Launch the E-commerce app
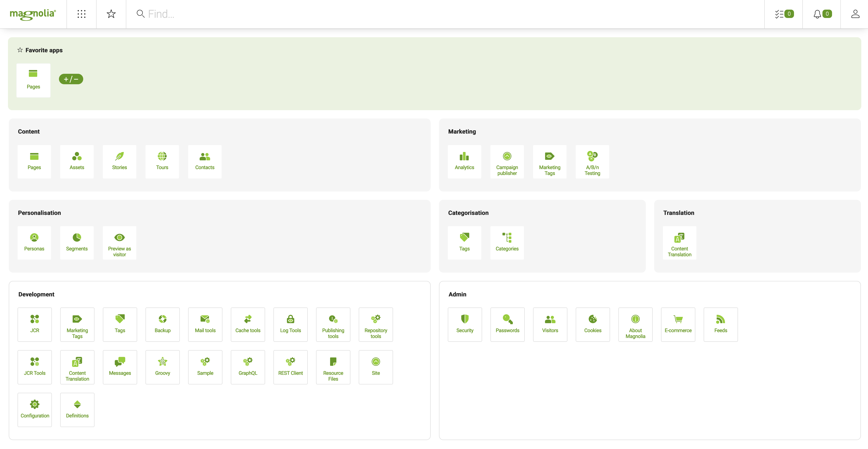Viewport: 868px width, 449px height. [x=678, y=325]
